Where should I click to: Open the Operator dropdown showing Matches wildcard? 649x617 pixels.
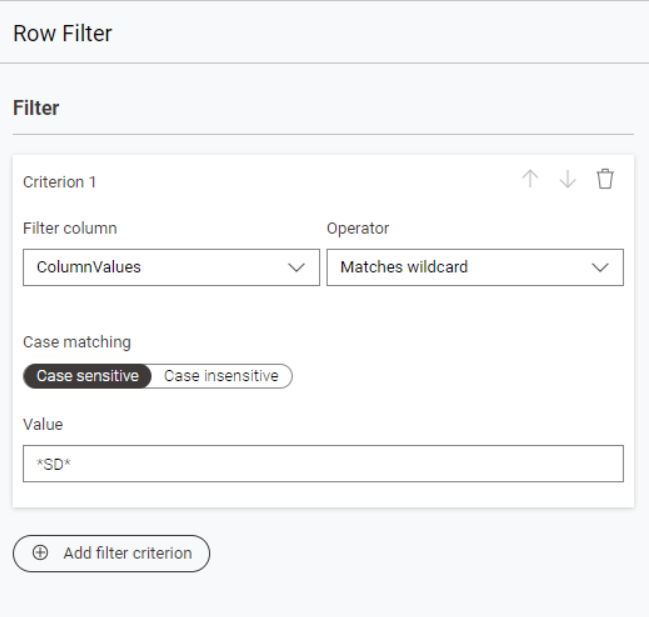click(475, 267)
